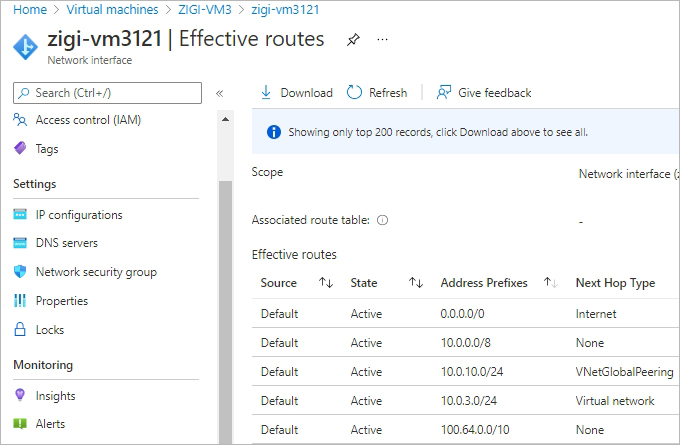The image size is (680, 445).
Task: Open DNS servers menu item
Action: click(67, 243)
